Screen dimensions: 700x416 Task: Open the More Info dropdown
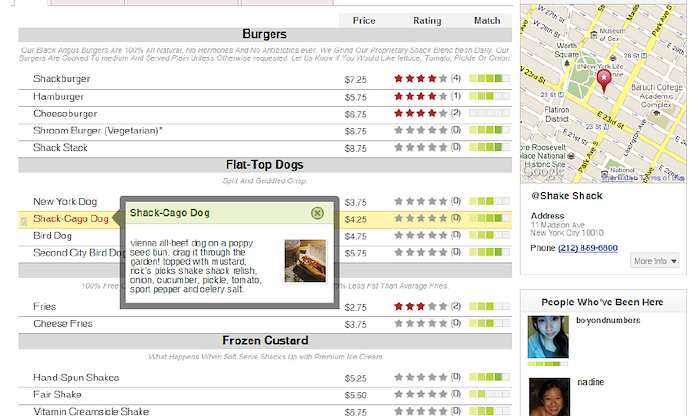pyautogui.click(x=654, y=261)
